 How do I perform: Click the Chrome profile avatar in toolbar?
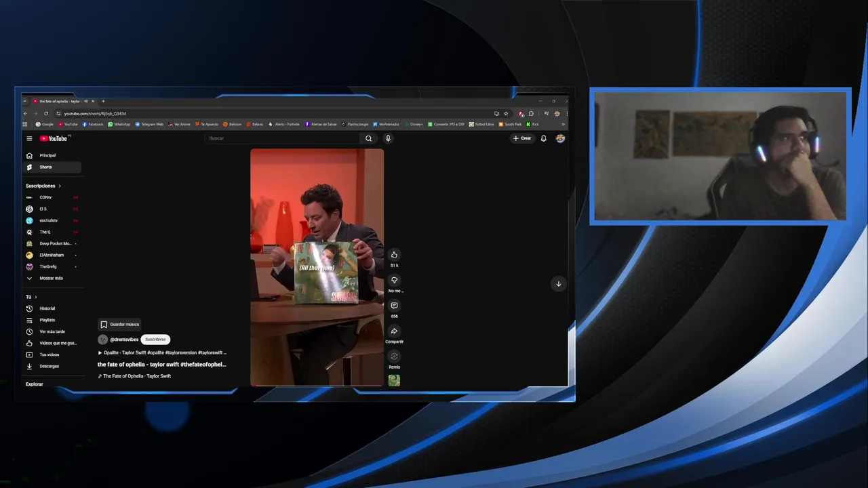557,113
